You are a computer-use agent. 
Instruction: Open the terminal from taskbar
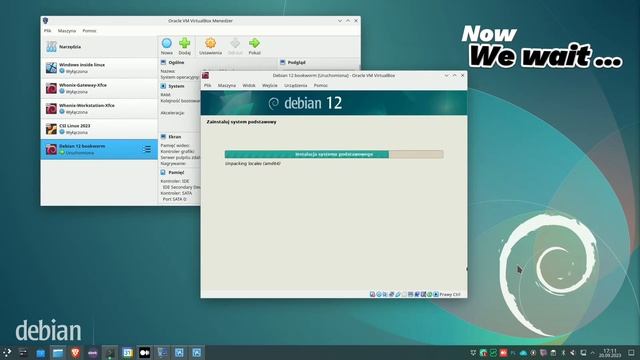[110, 353]
